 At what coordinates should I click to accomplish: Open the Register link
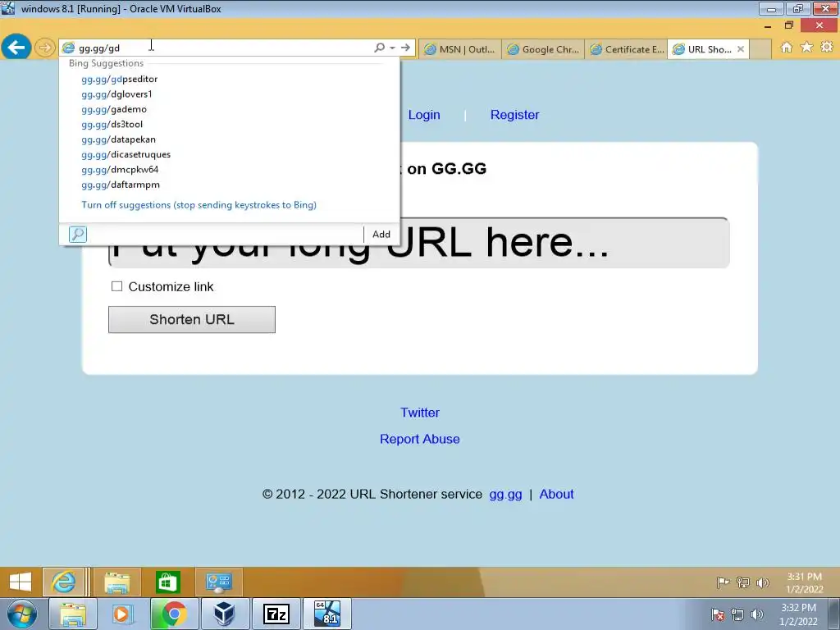tap(515, 115)
